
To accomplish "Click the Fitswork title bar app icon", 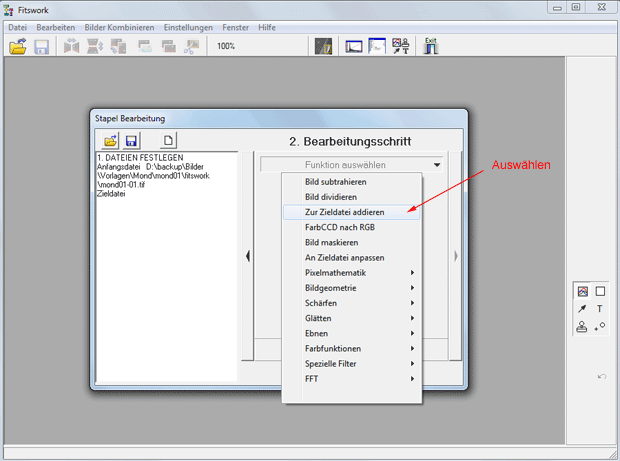I will point(9,10).
